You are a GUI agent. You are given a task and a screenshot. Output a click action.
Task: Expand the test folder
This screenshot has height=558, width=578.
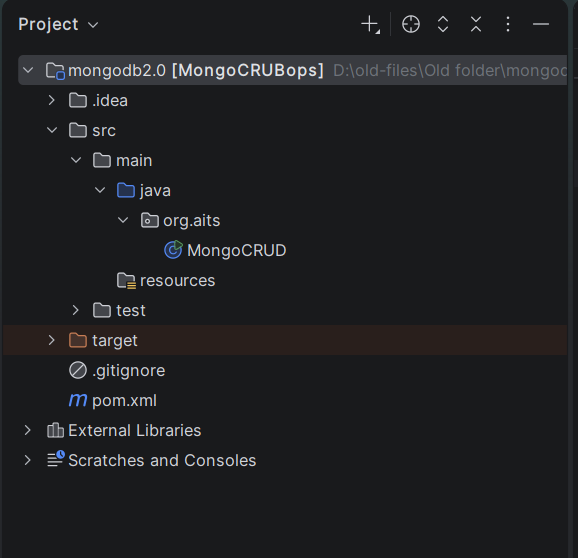click(76, 310)
